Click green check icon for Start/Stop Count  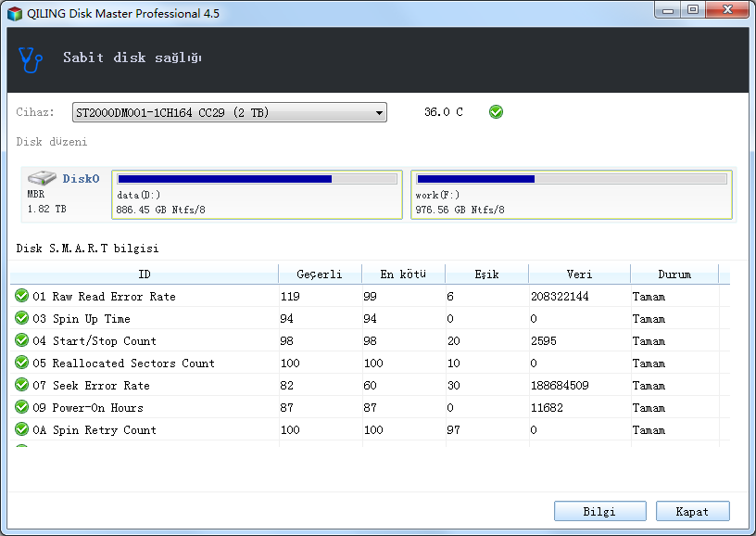point(21,339)
